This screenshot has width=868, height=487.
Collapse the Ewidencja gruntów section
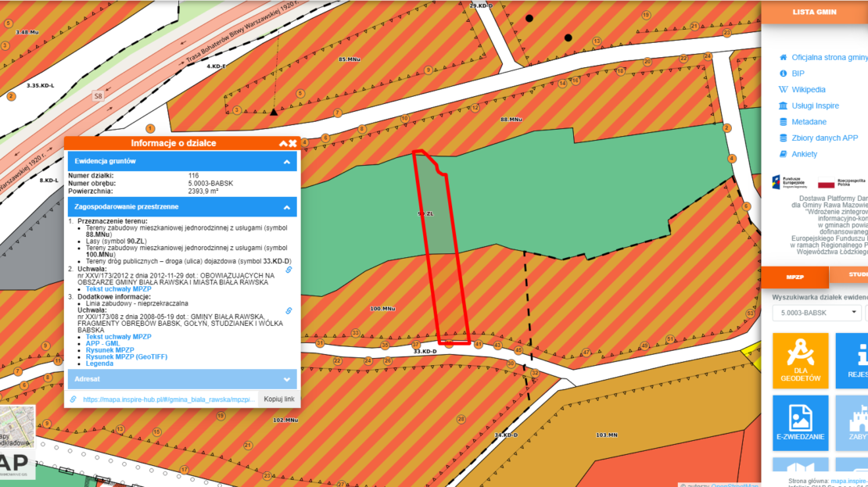[287, 161]
